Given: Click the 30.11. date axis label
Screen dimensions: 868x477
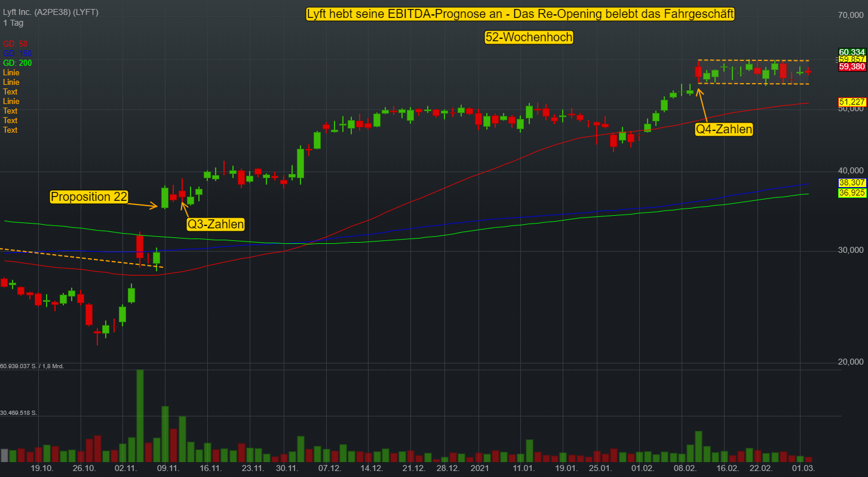Looking at the screenshot, I should tap(287, 468).
